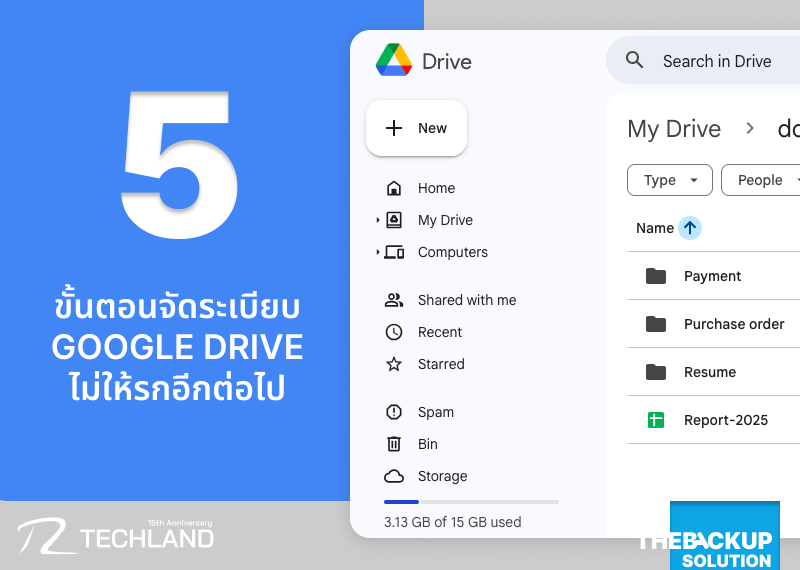Image resolution: width=800 pixels, height=570 pixels.
Task: Click My Drive in the breadcrumb
Action: click(x=674, y=129)
